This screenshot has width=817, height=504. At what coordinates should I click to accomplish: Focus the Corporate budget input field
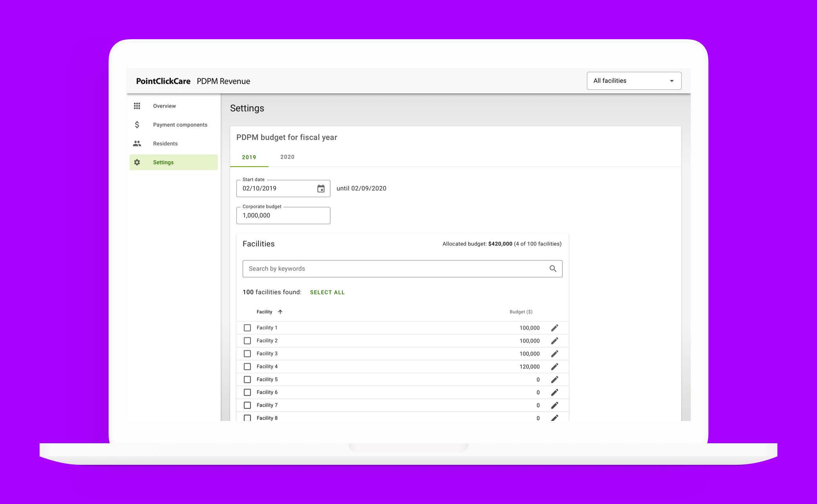(283, 216)
